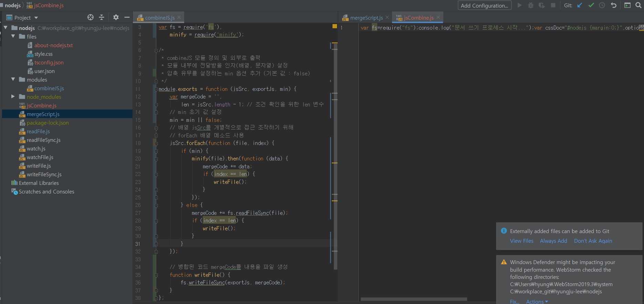Image resolution: width=644 pixels, height=304 pixels.
Task: Open Project panel gear settings
Action: coord(116,17)
